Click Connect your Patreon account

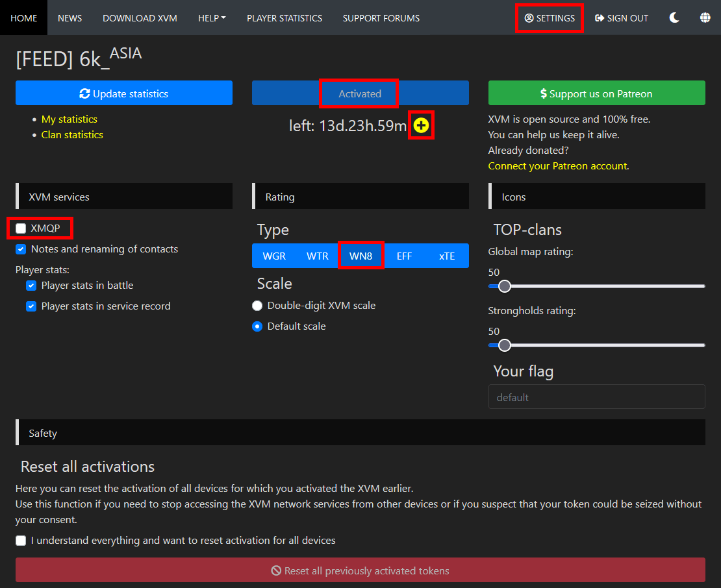(x=557, y=165)
